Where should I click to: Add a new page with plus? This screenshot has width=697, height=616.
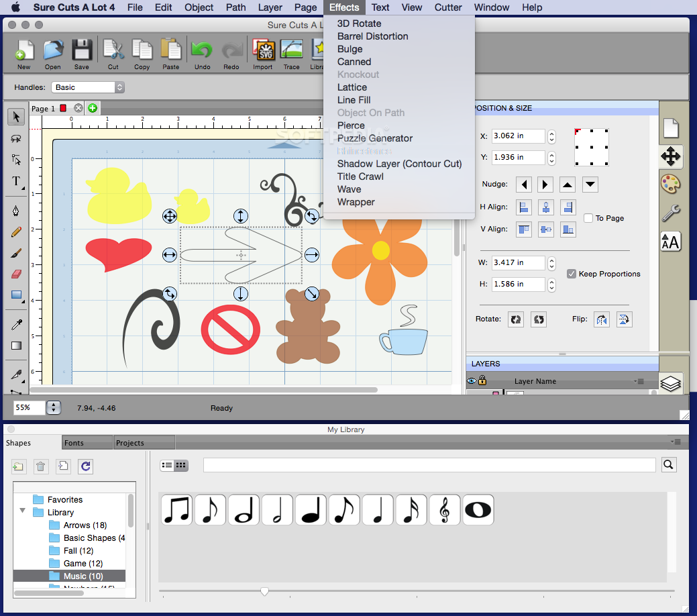click(x=93, y=108)
